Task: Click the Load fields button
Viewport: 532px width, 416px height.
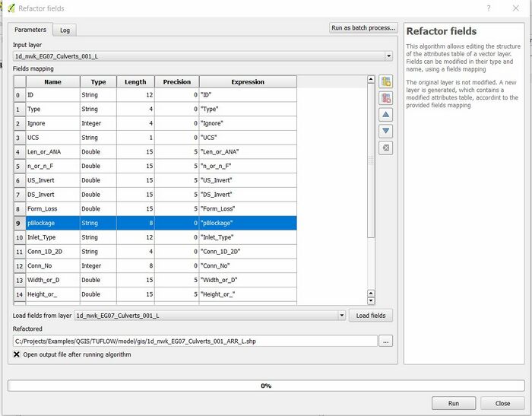Action: (x=371, y=315)
